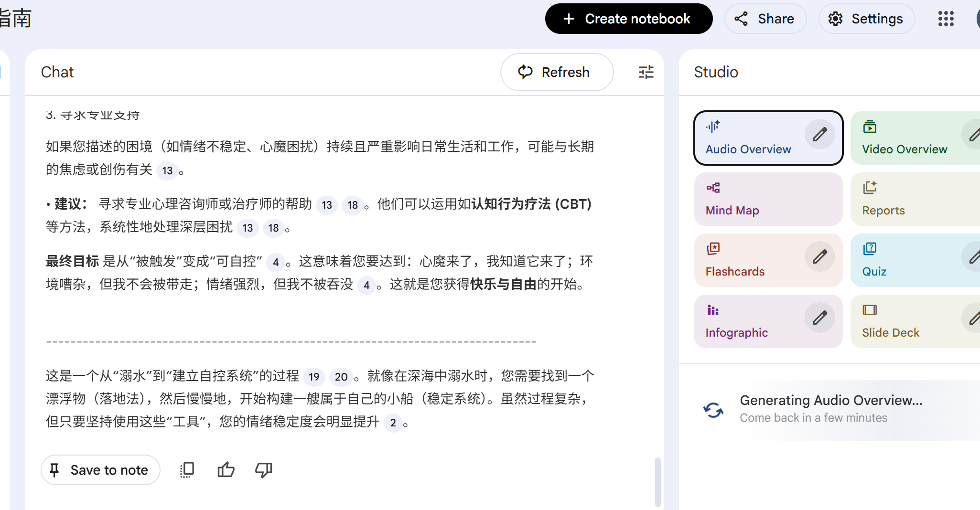Open the Share dialog

(x=765, y=19)
